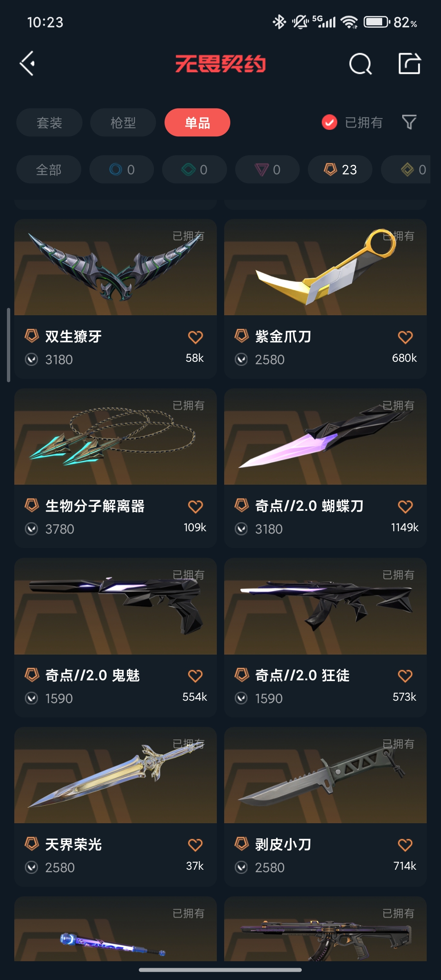
Task: Open the 奇点//2.0 狂徒 item title
Action: [303, 675]
